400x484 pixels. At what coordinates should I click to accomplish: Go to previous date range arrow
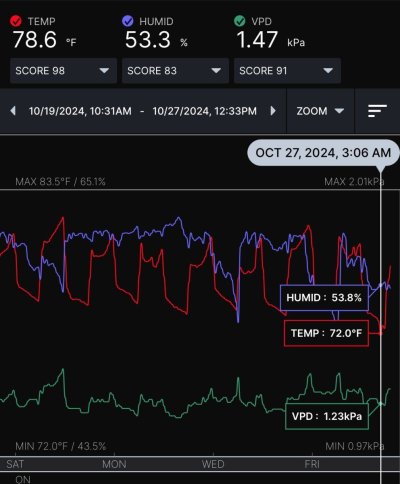tap(13, 111)
